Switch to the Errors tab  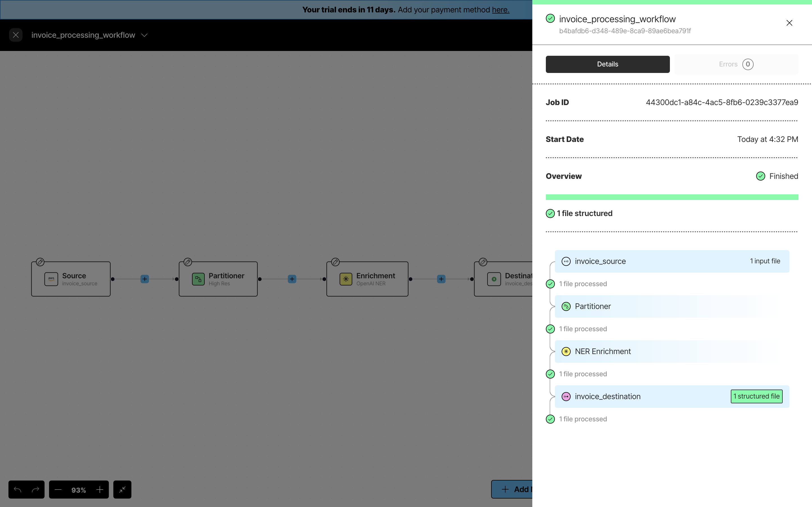[736, 65]
